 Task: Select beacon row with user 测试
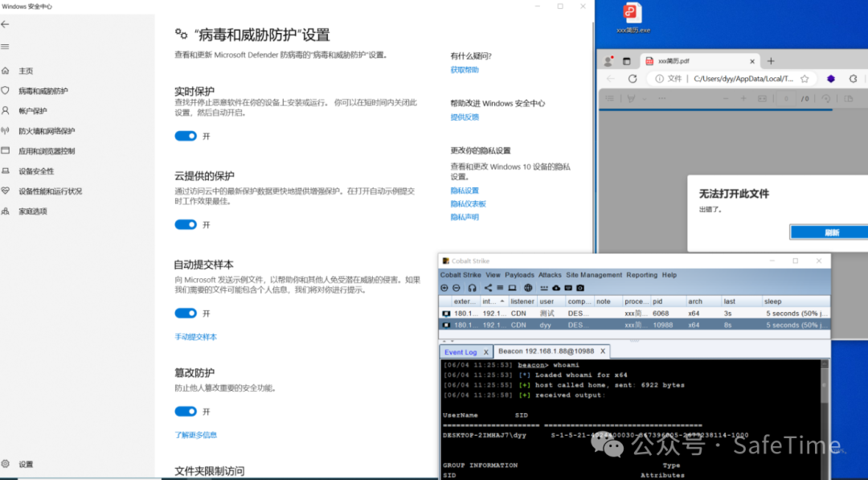635,314
